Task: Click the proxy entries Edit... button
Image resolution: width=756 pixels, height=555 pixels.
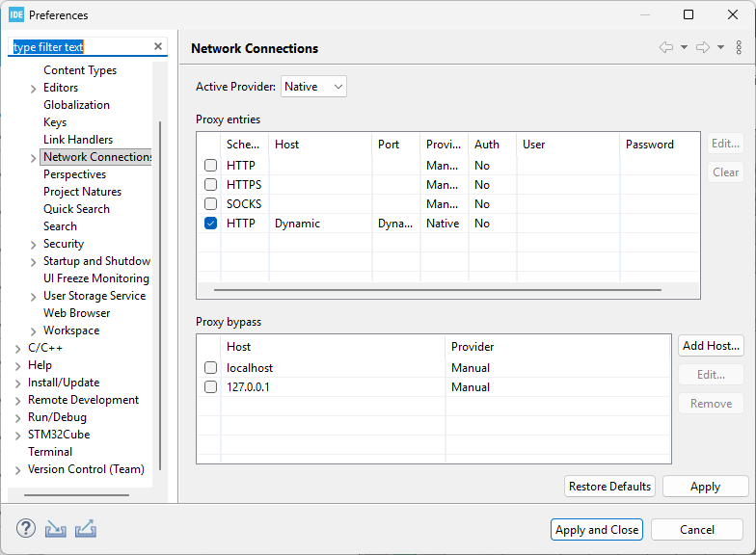Action: pos(725,144)
